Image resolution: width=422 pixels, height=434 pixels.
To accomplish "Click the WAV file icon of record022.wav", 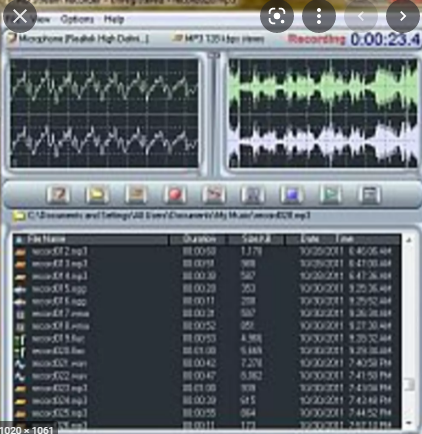I will (x=20, y=376).
